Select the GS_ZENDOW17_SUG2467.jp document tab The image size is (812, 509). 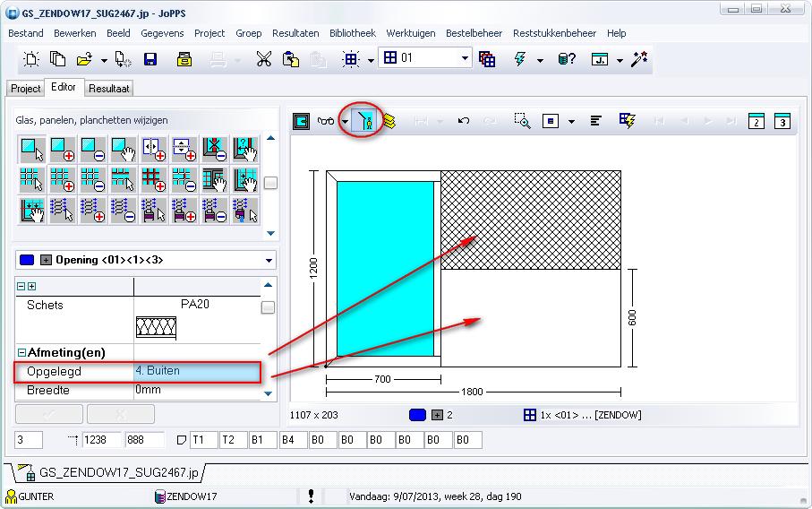pos(110,472)
